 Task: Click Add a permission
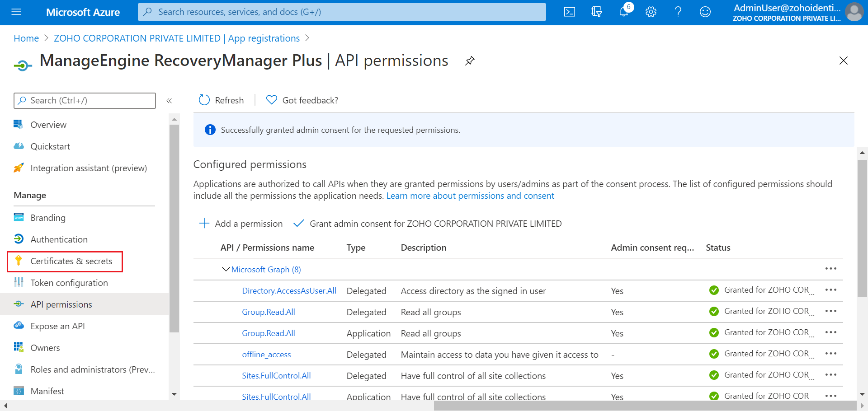(241, 224)
